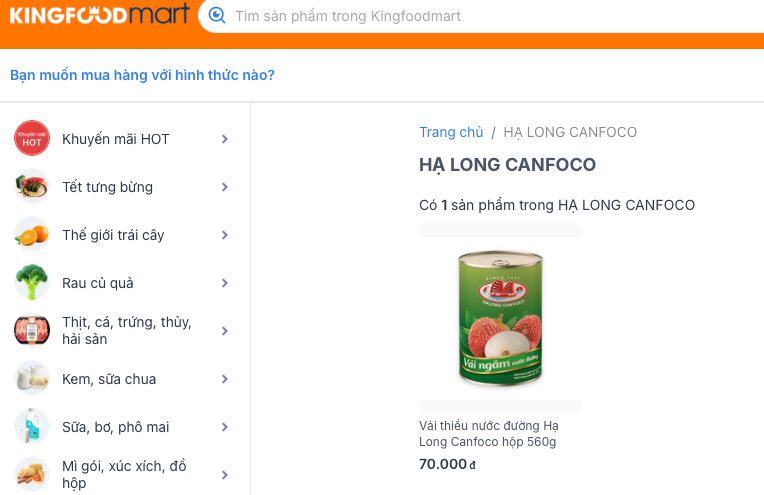Select Sữa, bơ, phô mai menu item
The image size is (764, 495).
coord(115,427)
